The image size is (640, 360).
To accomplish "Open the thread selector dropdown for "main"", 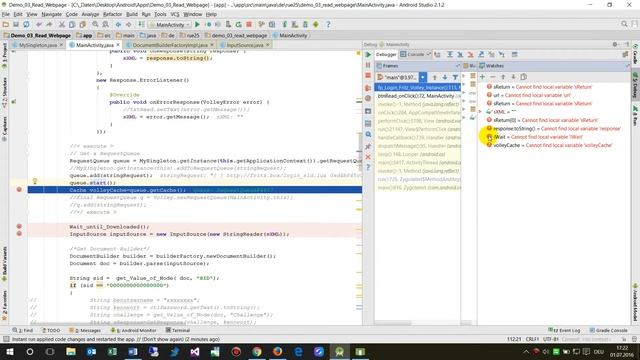I will click(x=423, y=77).
